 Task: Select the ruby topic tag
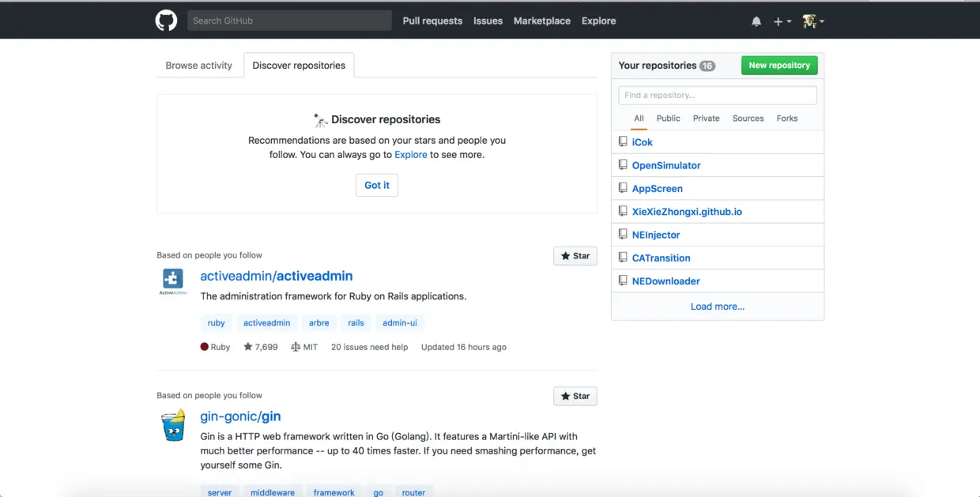pos(216,322)
